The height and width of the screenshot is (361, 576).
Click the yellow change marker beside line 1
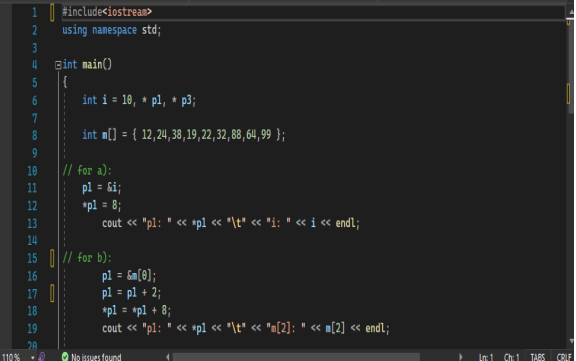52,12
